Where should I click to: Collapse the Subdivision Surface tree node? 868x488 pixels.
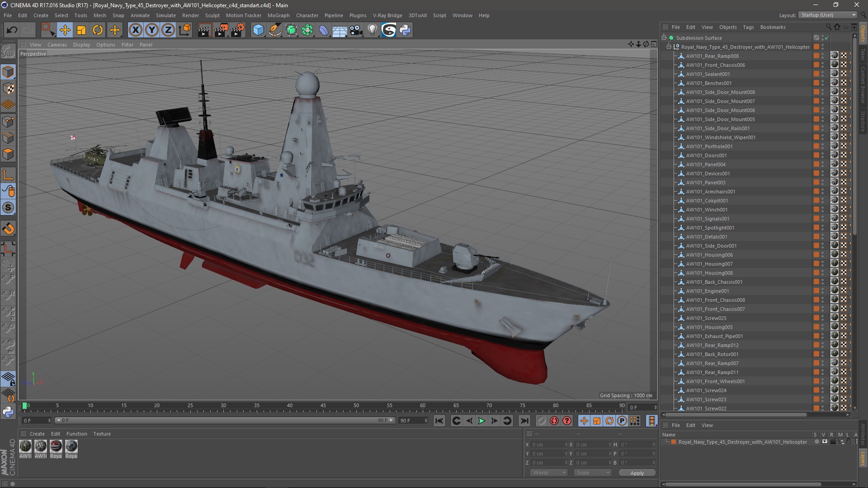click(664, 38)
